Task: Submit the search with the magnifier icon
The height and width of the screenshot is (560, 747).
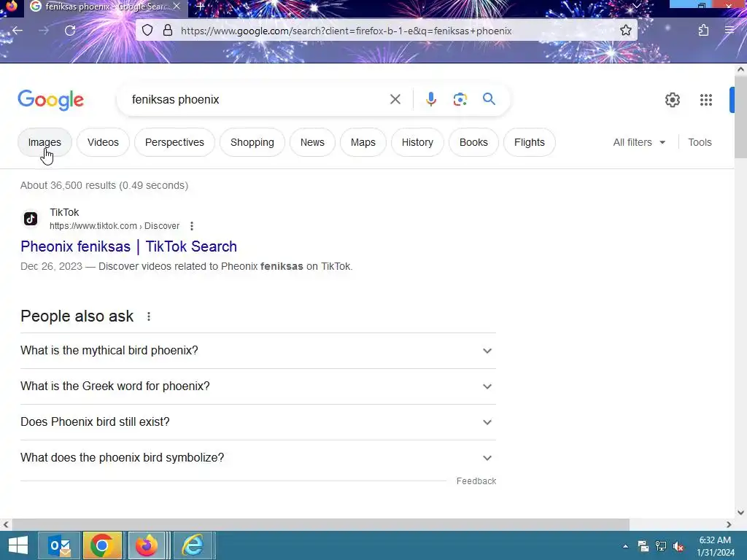Action: click(489, 99)
